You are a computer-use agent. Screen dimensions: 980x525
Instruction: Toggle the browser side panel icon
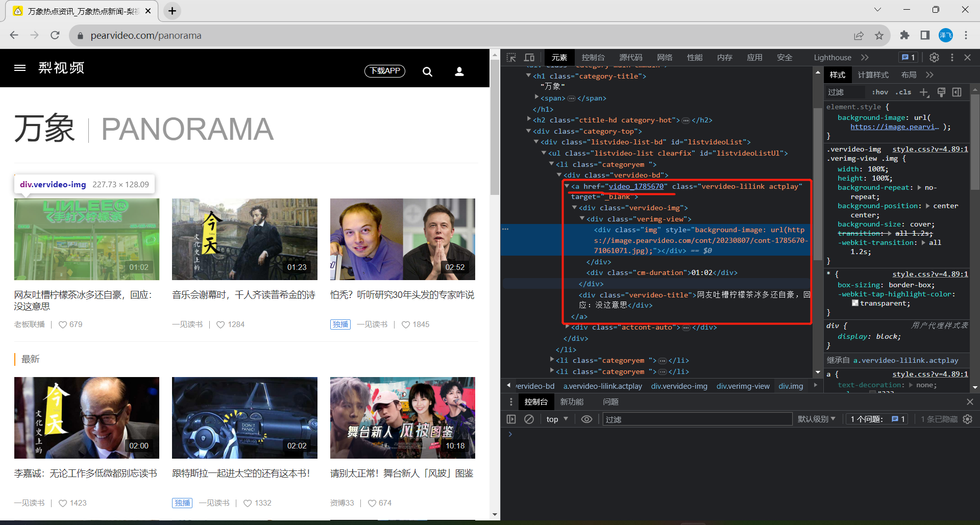click(925, 35)
